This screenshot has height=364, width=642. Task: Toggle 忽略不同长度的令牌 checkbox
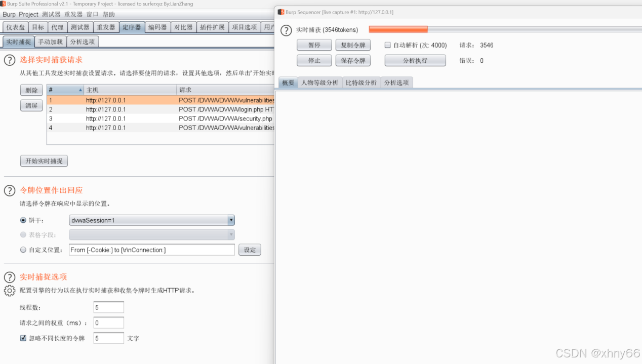pyautogui.click(x=23, y=338)
